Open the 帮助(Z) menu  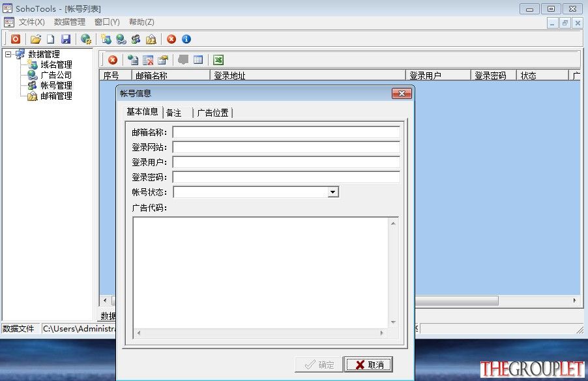[x=141, y=22]
